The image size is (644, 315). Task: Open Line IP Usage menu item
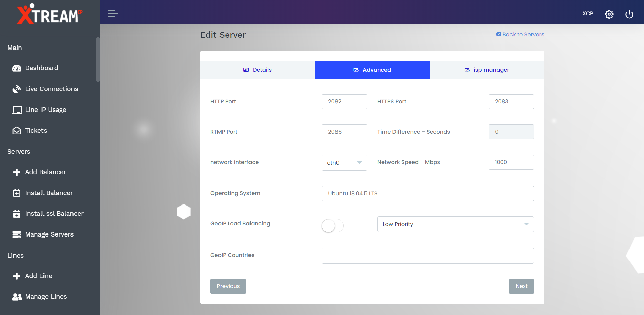click(46, 110)
